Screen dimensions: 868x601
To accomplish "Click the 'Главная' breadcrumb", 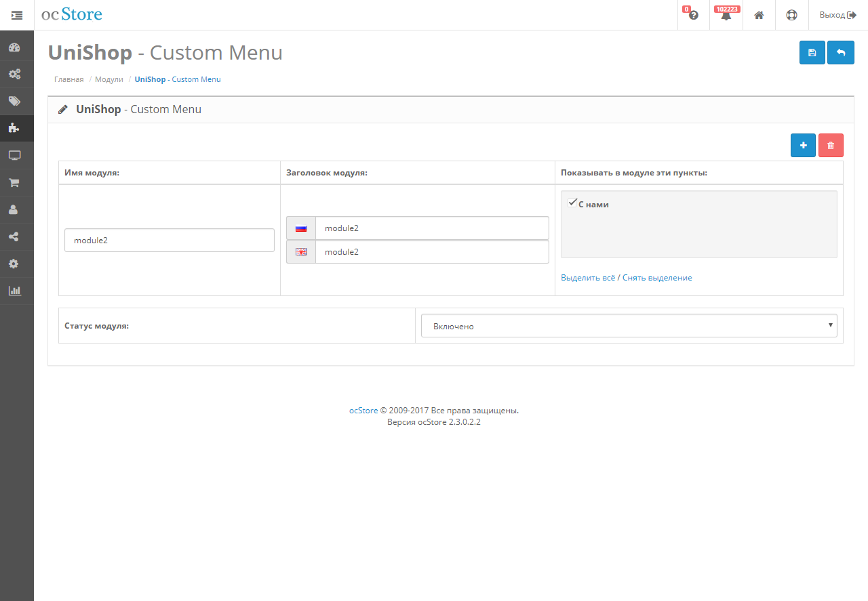I will pyautogui.click(x=69, y=79).
